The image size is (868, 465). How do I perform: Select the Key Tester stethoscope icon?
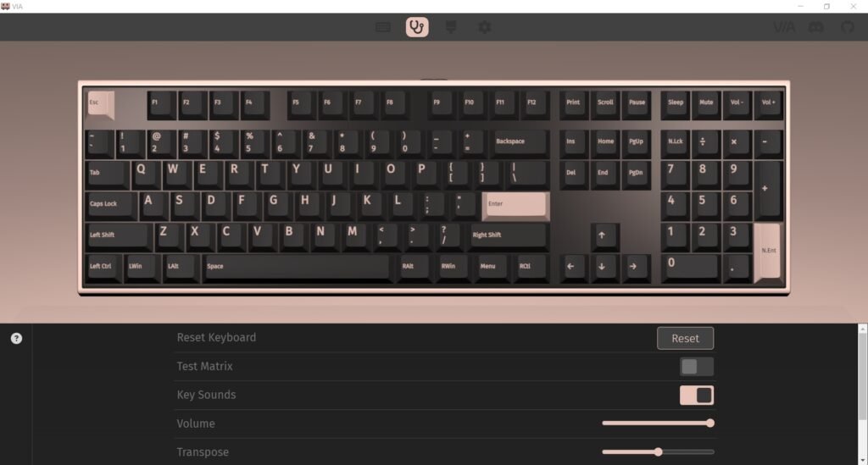417,27
